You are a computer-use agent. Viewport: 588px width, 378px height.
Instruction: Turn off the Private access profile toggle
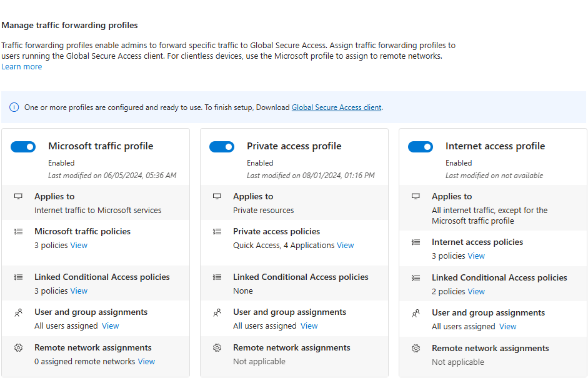[x=222, y=147]
